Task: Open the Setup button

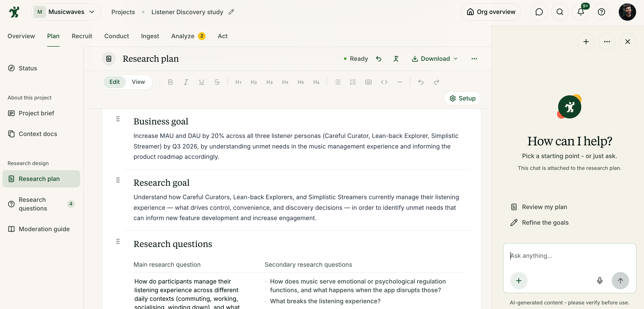Action: [x=462, y=98]
